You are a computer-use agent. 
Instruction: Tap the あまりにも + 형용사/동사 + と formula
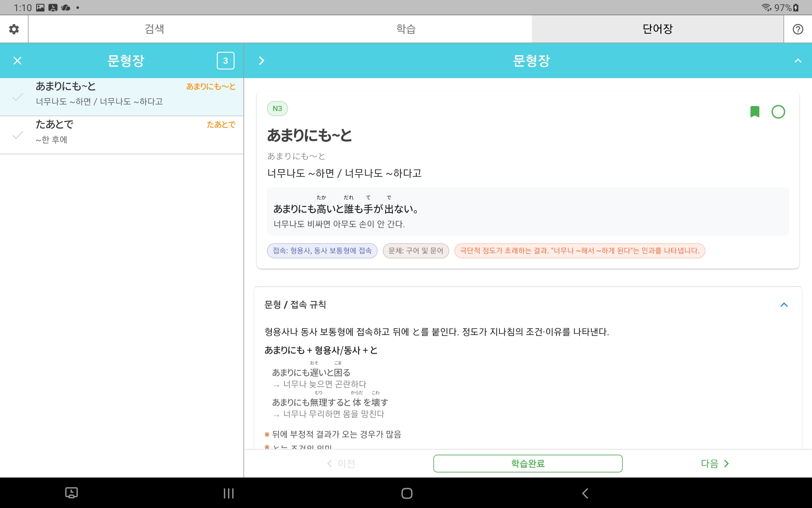pos(321,350)
